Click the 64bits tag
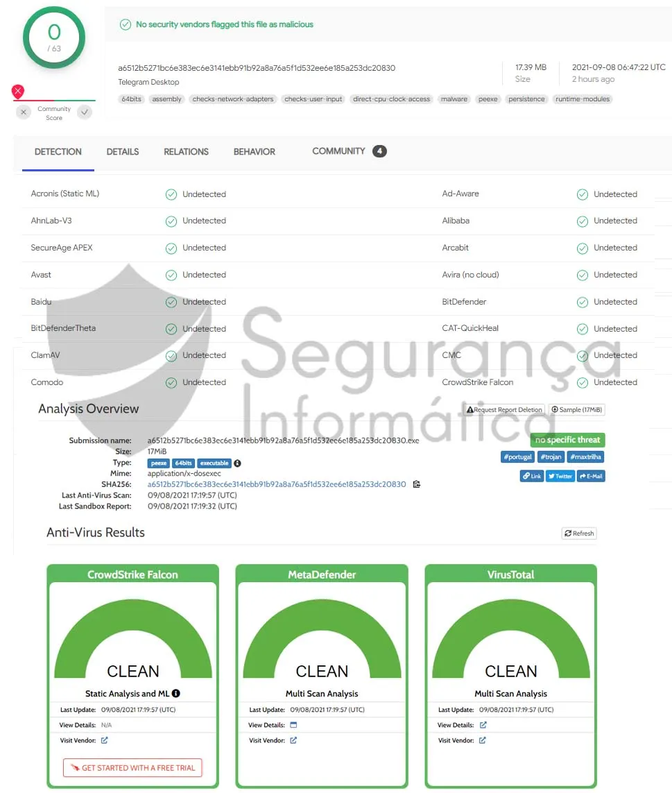 pyautogui.click(x=132, y=99)
